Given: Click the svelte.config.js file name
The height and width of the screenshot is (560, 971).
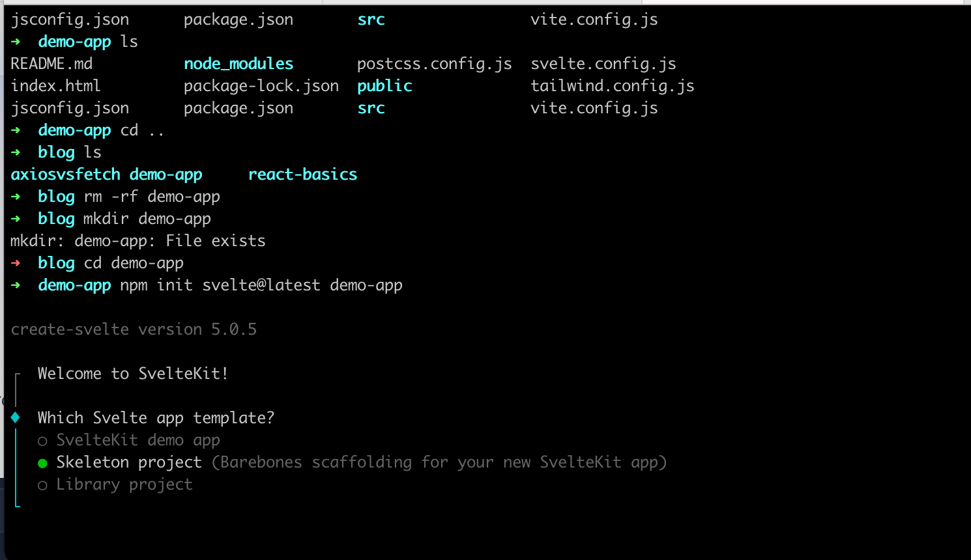Looking at the screenshot, I should click(603, 64).
